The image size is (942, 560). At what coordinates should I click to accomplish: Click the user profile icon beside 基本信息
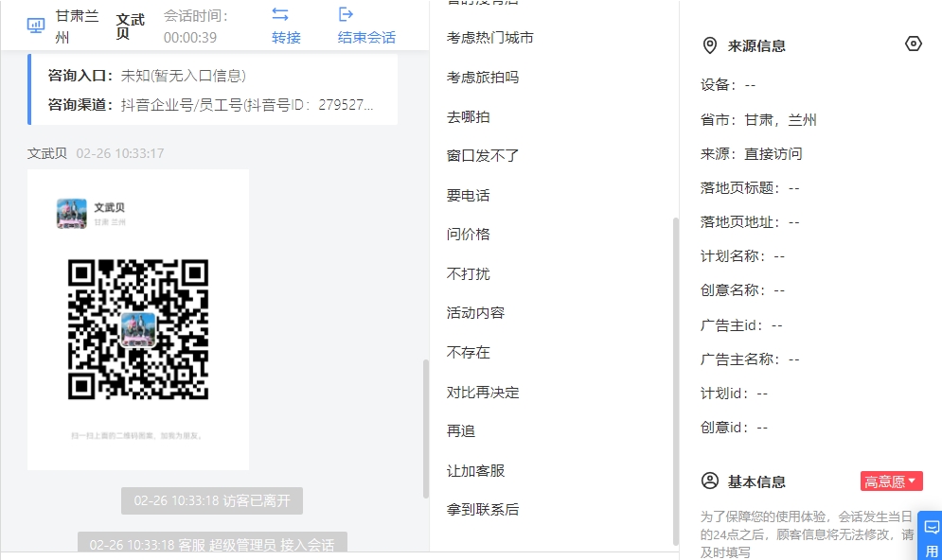(x=709, y=481)
